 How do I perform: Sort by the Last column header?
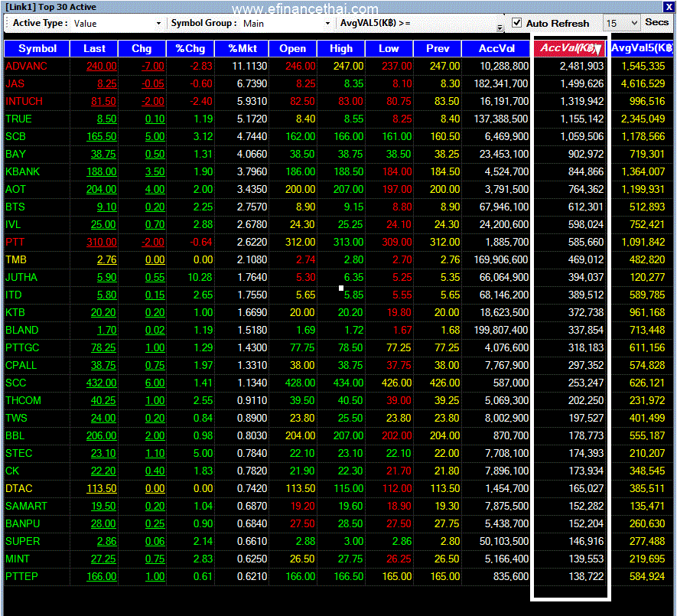(x=94, y=48)
